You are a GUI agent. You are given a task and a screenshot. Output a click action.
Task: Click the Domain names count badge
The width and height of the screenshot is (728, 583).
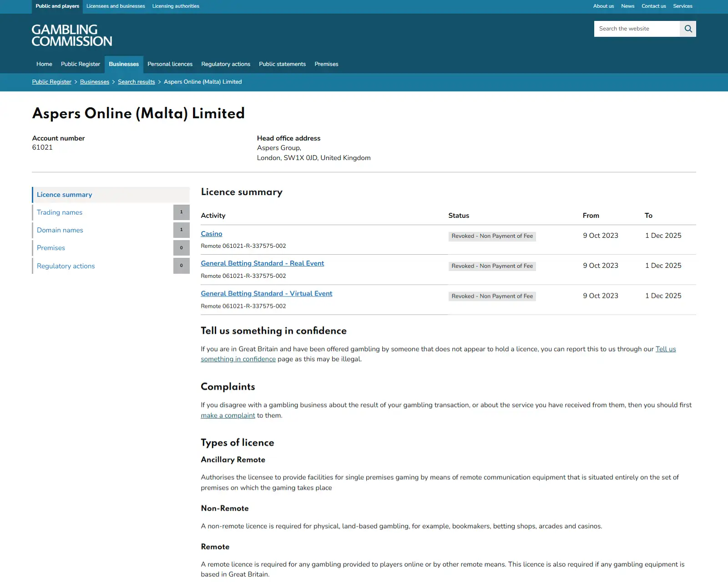click(x=182, y=230)
